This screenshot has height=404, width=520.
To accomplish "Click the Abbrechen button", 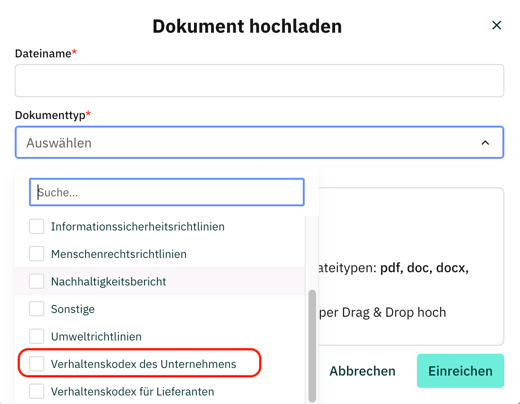I will (362, 371).
